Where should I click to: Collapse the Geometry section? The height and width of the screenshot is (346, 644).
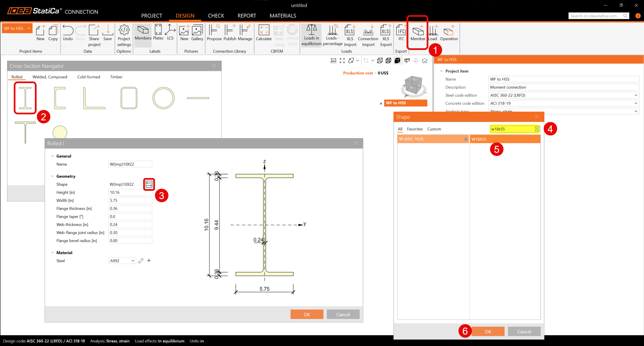[x=53, y=176]
